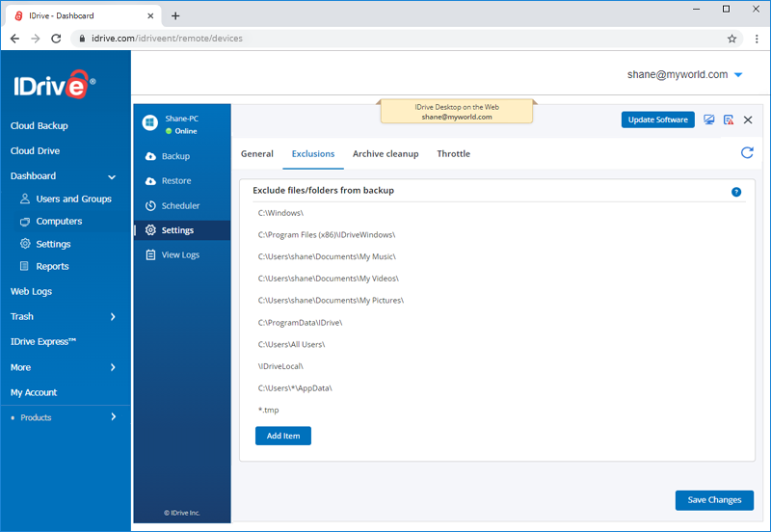Screen dimensions: 771x532
Task: Select the \IDriveLocal\ exclusion entry
Action: 280,366
